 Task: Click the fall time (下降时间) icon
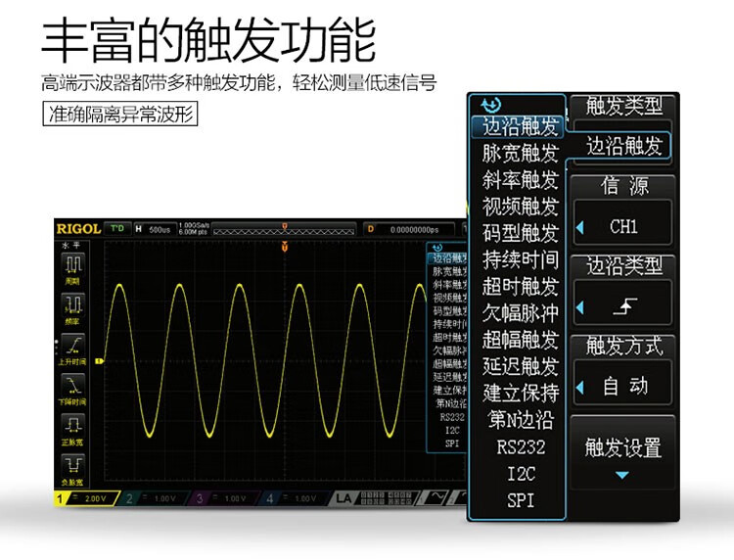74,388
